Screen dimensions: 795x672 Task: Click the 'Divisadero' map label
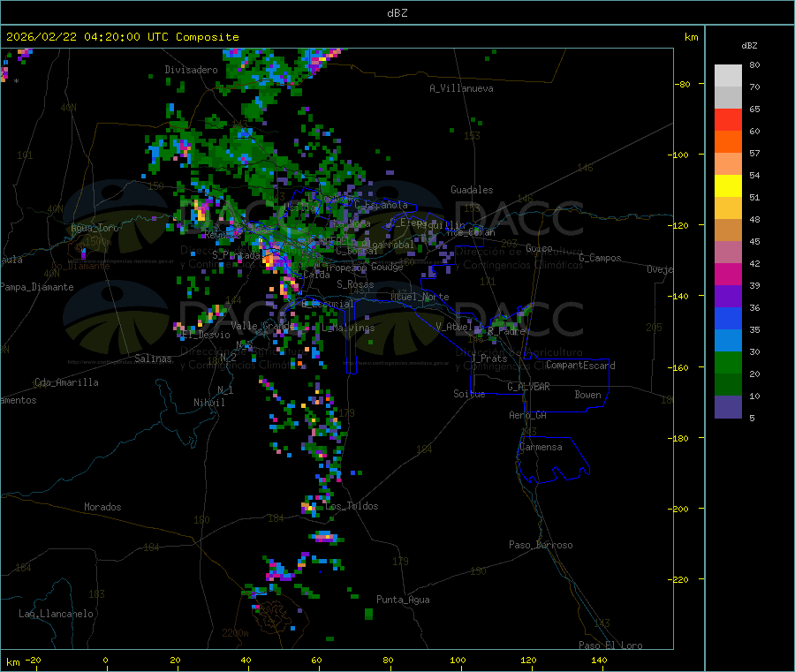(x=191, y=70)
